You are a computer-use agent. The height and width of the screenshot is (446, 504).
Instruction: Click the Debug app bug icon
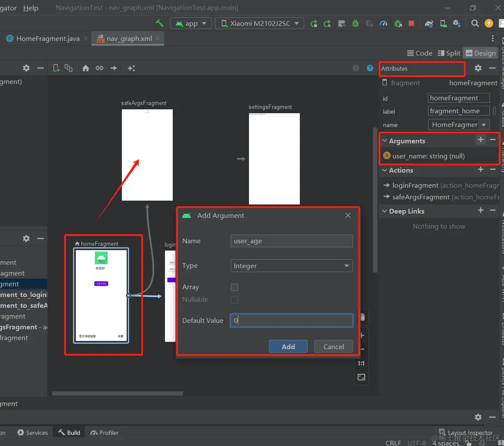(355, 23)
